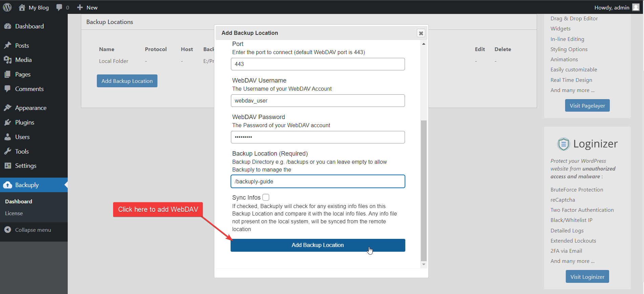
Task: Click the Protocol column header
Action: [x=156, y=49]
